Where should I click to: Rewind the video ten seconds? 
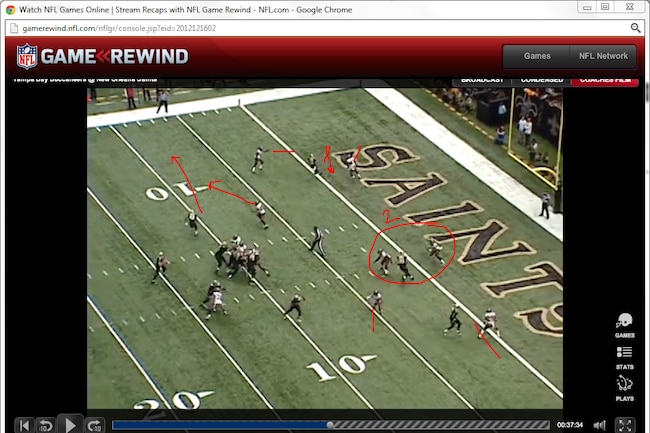tap(45, 425)
